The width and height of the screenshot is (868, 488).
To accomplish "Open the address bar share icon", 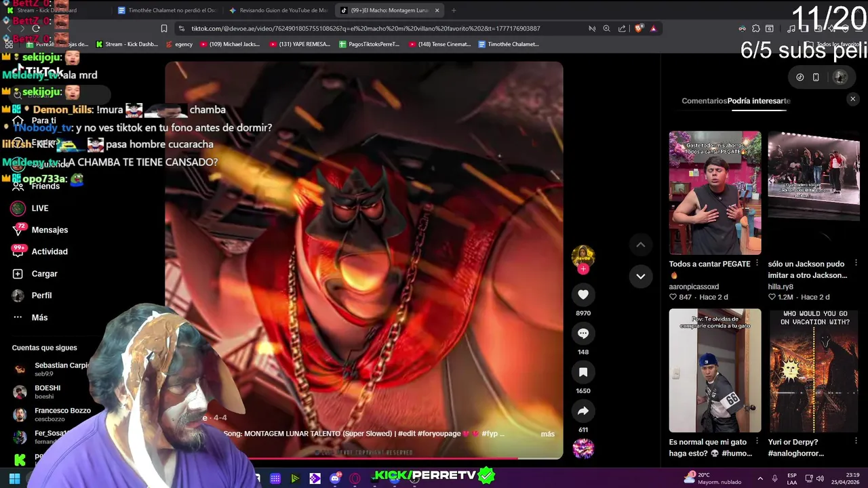I will click(622, 28).
